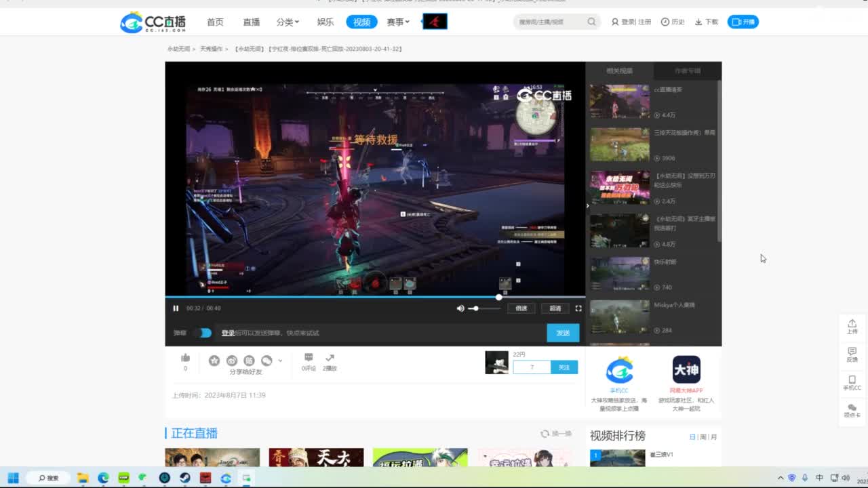Open the red-logo banner in the nav bar
868x488 pixels.
pos(435,22)
